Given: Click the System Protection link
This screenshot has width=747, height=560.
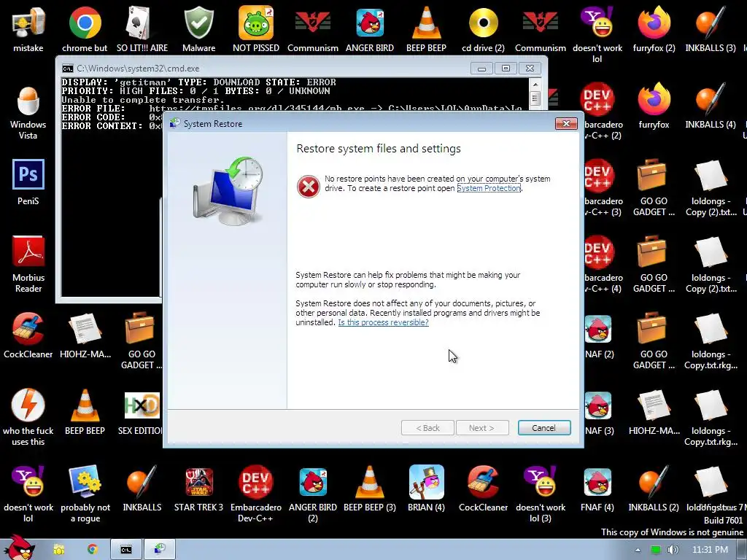Looking at the screenshot, I should [x=489, y=188].
